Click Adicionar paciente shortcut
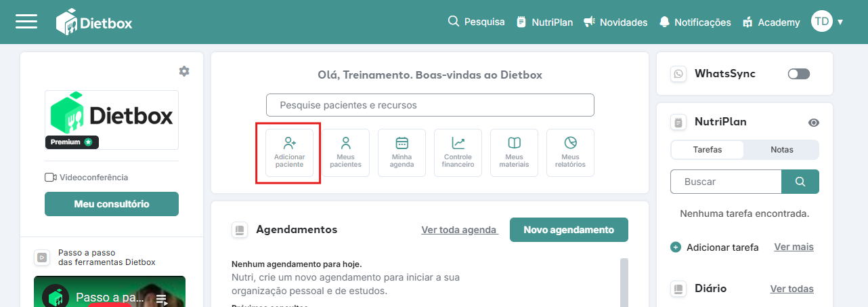This screenshot has height=307, width=868. (290, 152)
